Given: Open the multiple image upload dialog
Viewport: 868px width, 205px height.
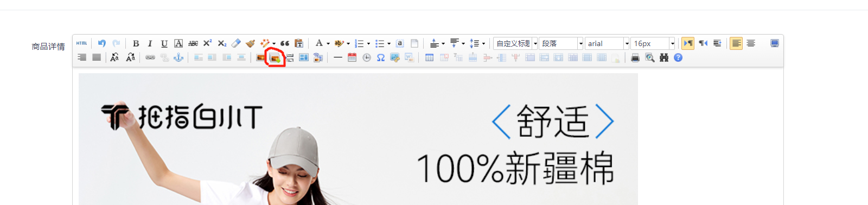Looking at the screenshot, I should point(275,57).
